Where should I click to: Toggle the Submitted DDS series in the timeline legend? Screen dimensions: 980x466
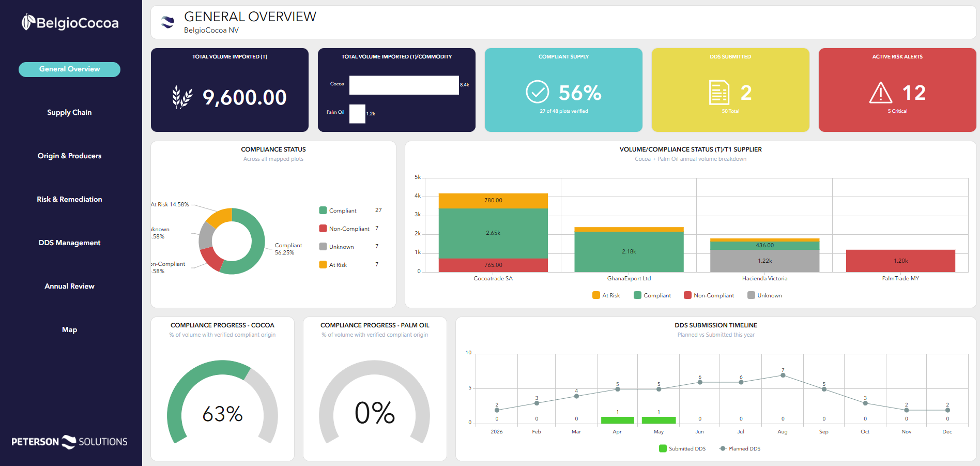[682, 448]
